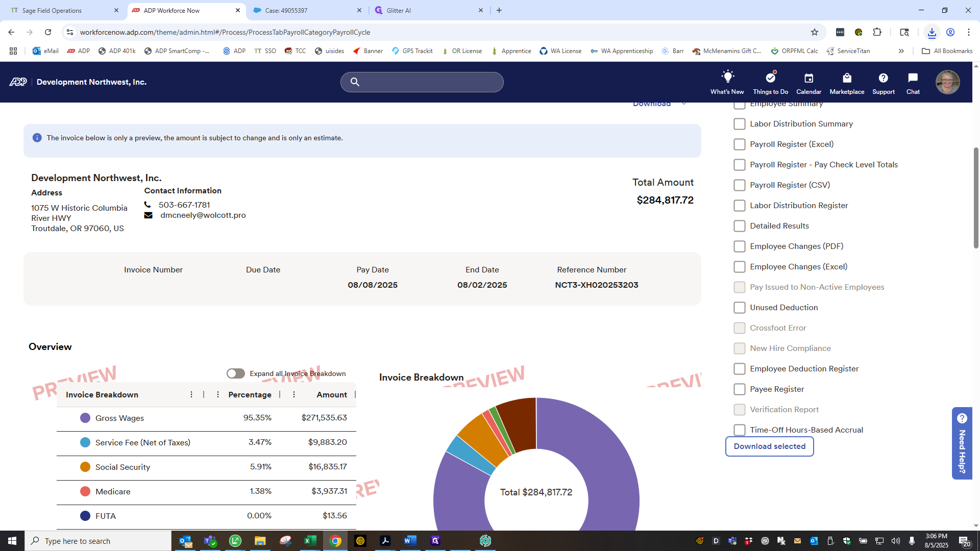The height and width of the screenshot is (551, 980).
Task: Open All Bookmarks folder
Action: pyautogui.click(x=947, y=51)
